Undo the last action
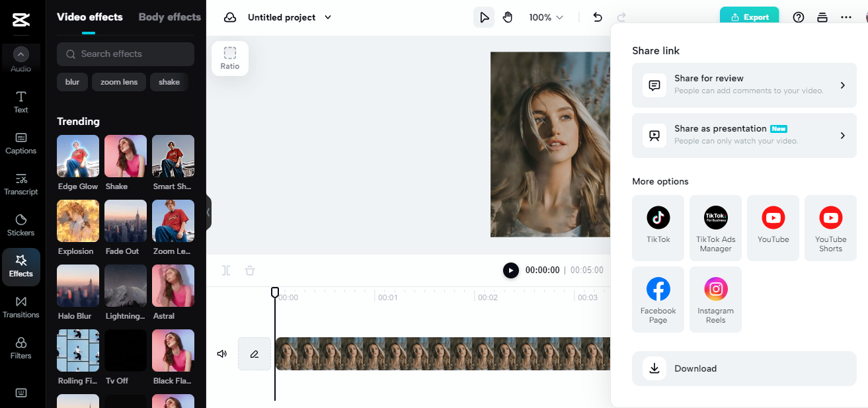The height and width of the screenshot is (408, 868). point(598,17)
